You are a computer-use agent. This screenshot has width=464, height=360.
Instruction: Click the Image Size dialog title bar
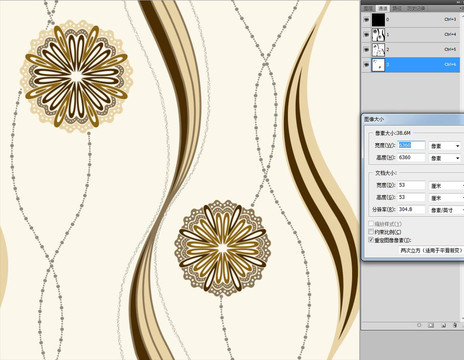tap(413, 119)
